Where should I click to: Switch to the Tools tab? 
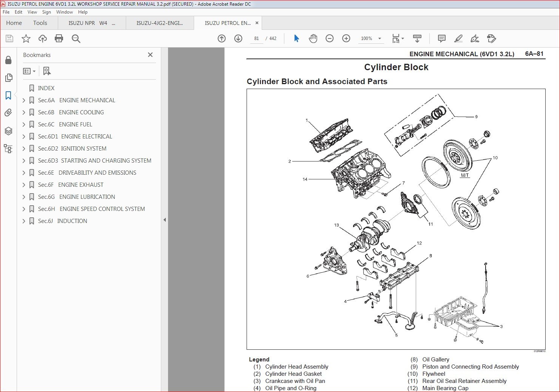click(40, 23)
